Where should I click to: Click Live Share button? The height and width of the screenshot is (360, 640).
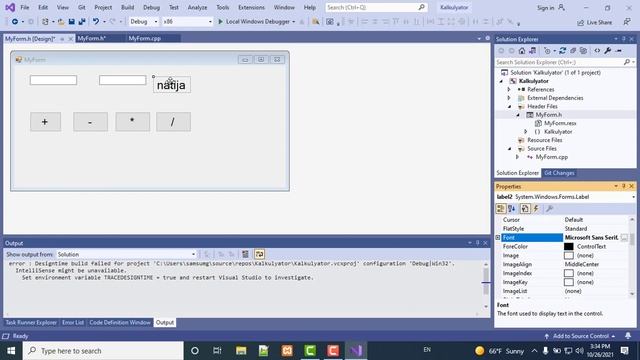click(x=595, y=22)
